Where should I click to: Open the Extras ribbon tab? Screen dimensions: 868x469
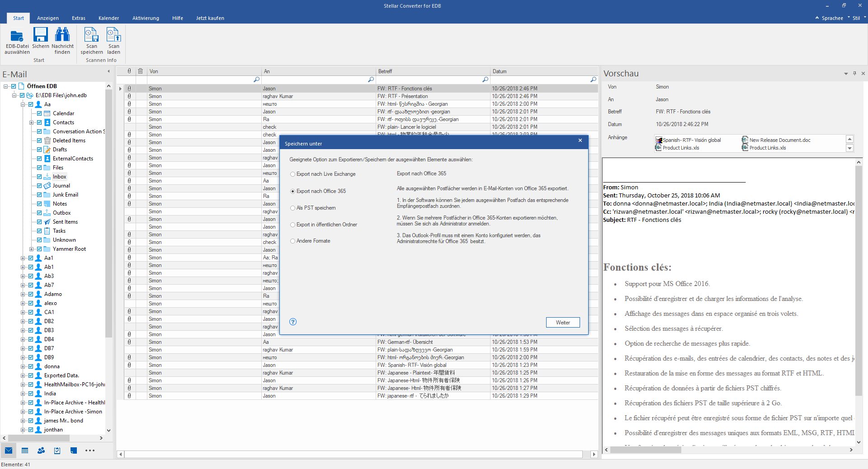tap(79, 18)
